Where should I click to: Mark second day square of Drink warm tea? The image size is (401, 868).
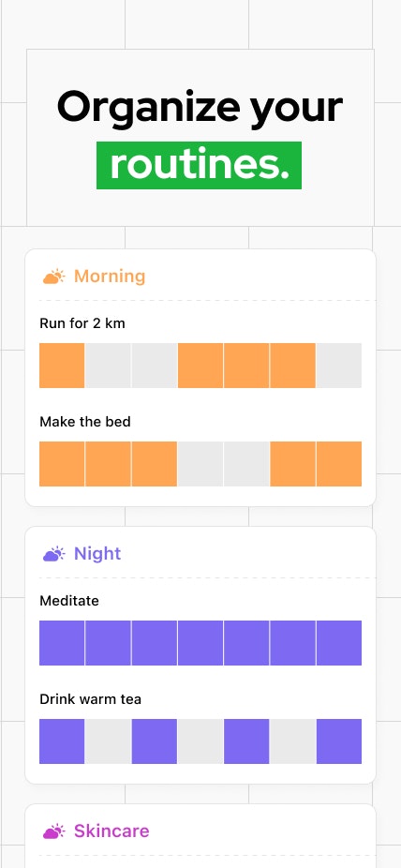(108, 741)
